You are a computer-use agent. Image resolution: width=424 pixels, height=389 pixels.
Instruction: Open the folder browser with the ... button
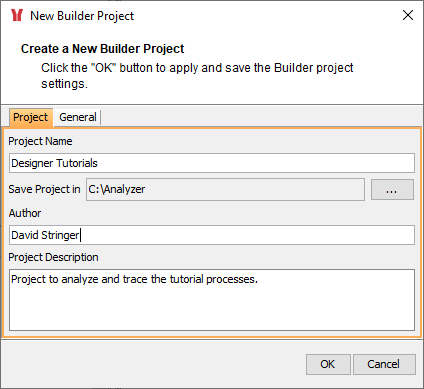[392, 189]
